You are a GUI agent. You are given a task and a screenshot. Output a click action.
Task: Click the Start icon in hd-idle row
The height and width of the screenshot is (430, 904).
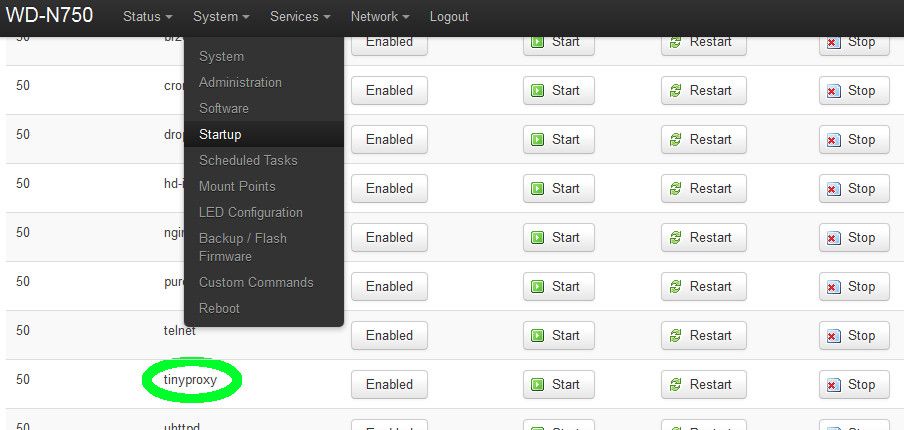pos(537,188)
